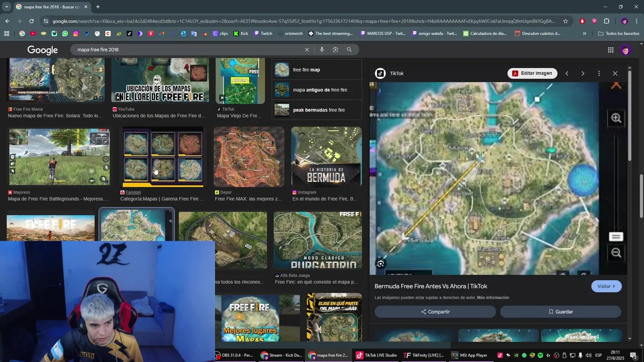Expand the tab search dropdown arrow
The image size is (644, 362).
click(6, 7)
